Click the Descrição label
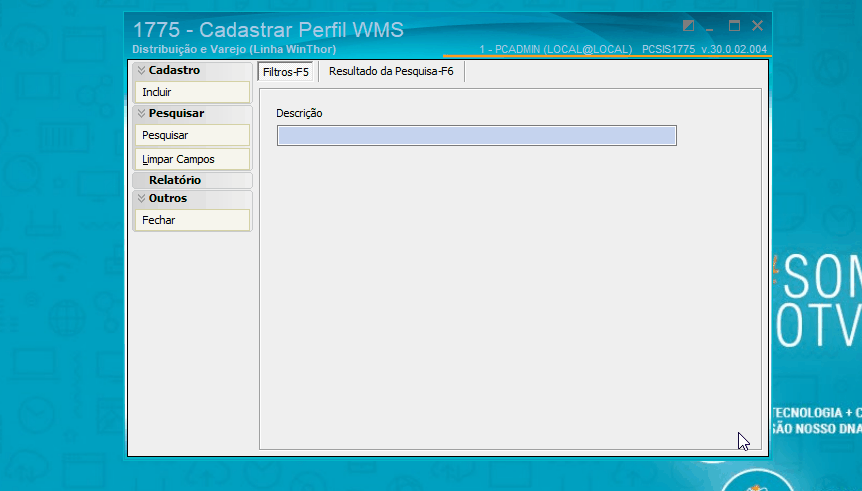Image resolution: width=862 pixels, height=491 pixels. coord(299,113)
